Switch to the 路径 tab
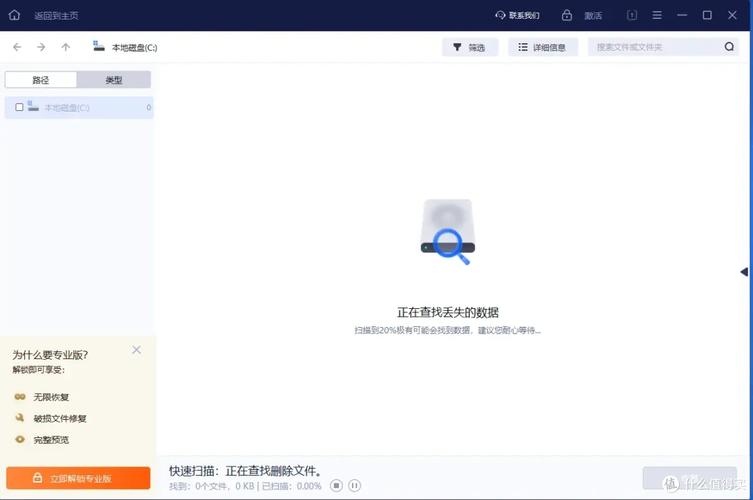 [x=41, y=80]
